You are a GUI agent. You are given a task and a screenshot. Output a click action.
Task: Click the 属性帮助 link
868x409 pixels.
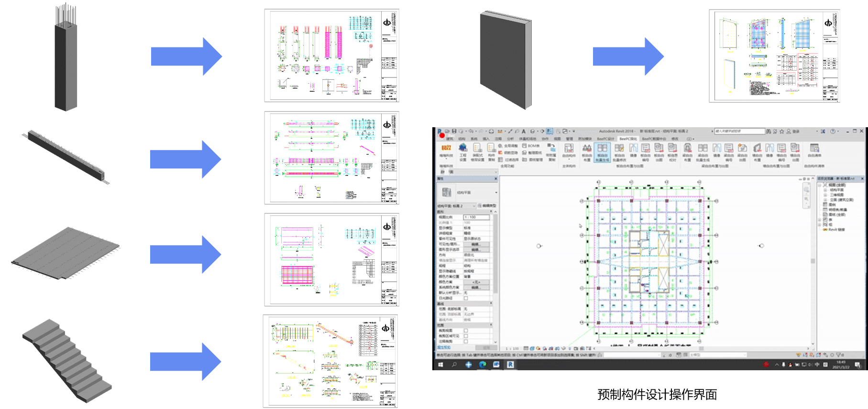[x=444, y=347]
